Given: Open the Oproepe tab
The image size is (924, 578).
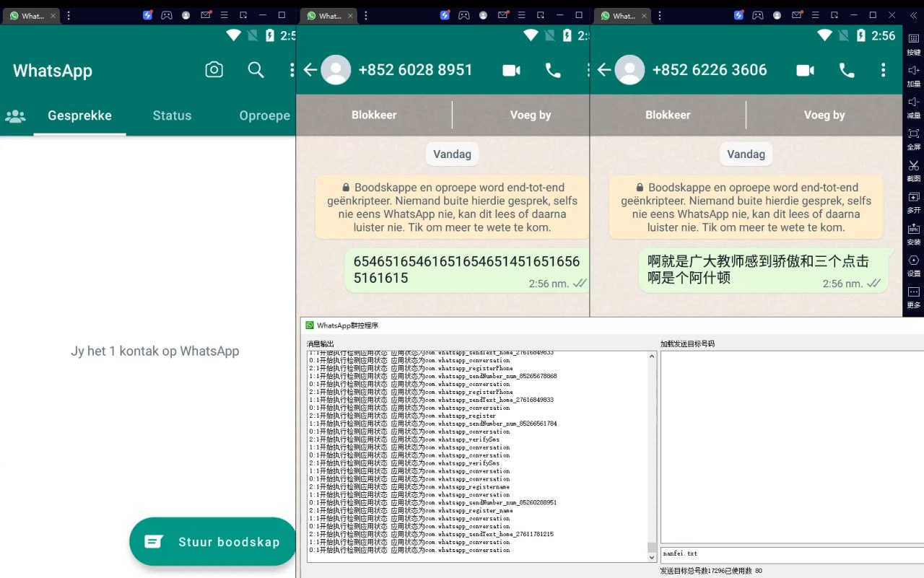Looking at the screenshot, I should 264,115.
